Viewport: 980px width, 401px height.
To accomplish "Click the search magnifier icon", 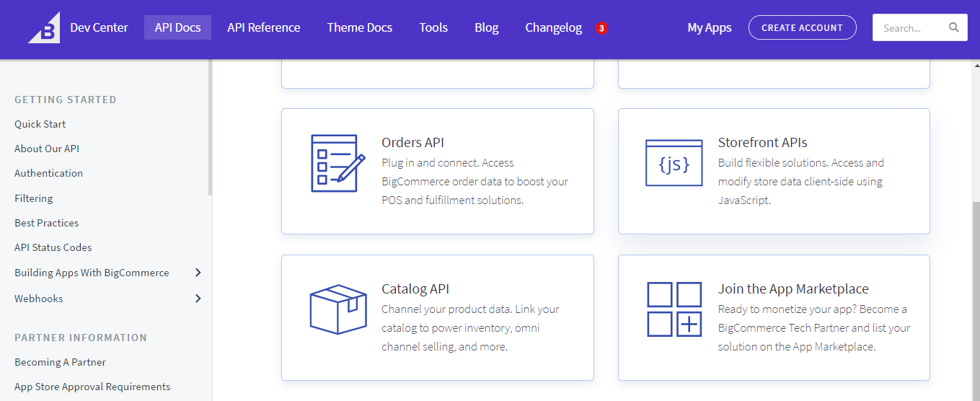I will [953, 28].
